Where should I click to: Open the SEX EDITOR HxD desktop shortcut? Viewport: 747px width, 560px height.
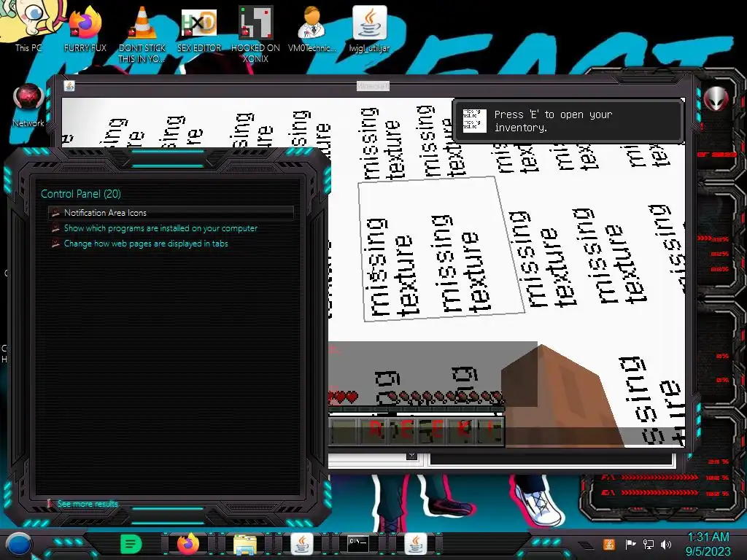pyautogui.click(x=199, y=29)
